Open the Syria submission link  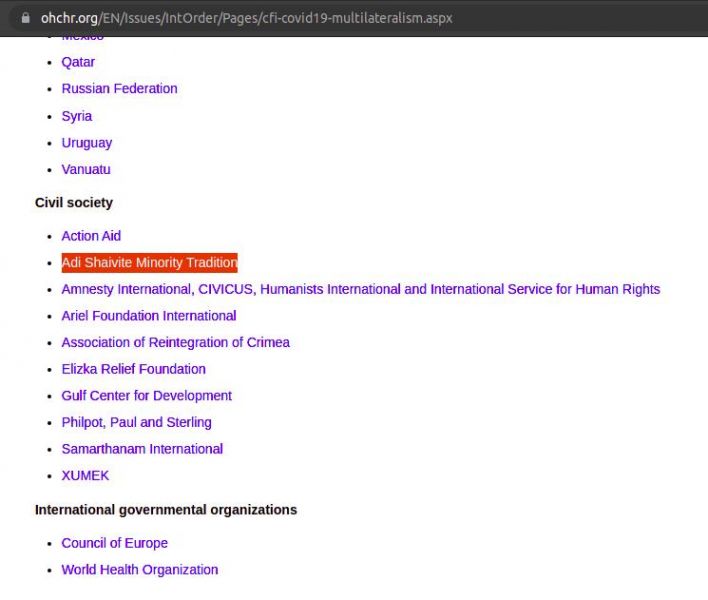(77, 116)
